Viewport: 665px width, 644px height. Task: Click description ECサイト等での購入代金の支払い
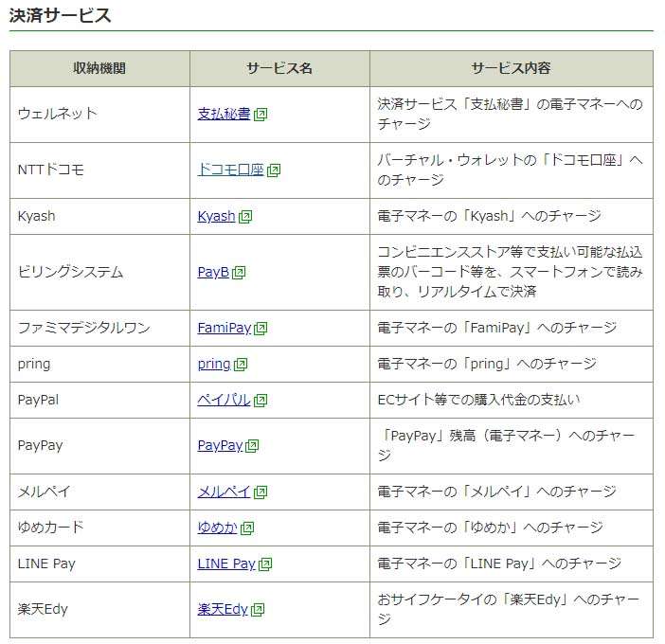[478, 400]
